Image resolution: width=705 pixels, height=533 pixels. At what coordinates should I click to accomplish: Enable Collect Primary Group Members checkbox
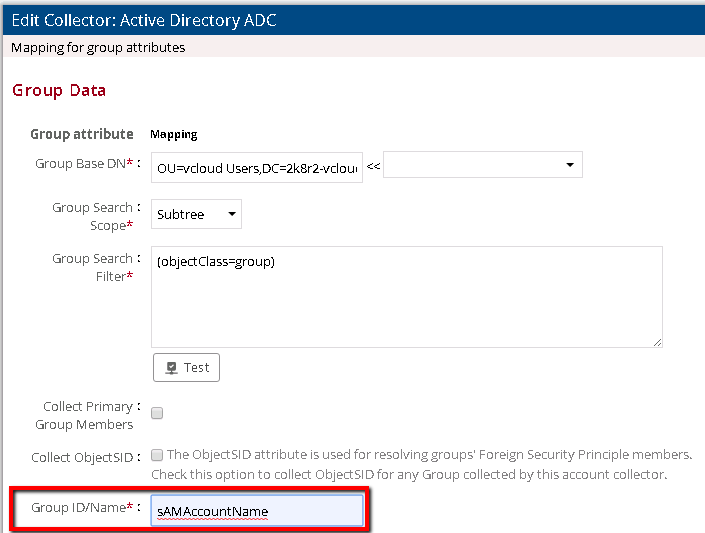[157, 413]
